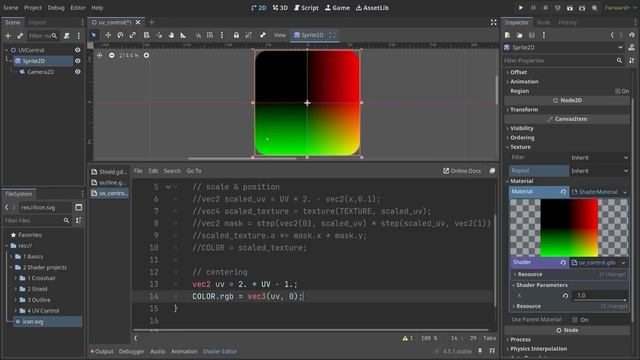This screenshot has width=640, height=360.
Task: Open shader editor Search menu
Action: click(x=172, y=171)
